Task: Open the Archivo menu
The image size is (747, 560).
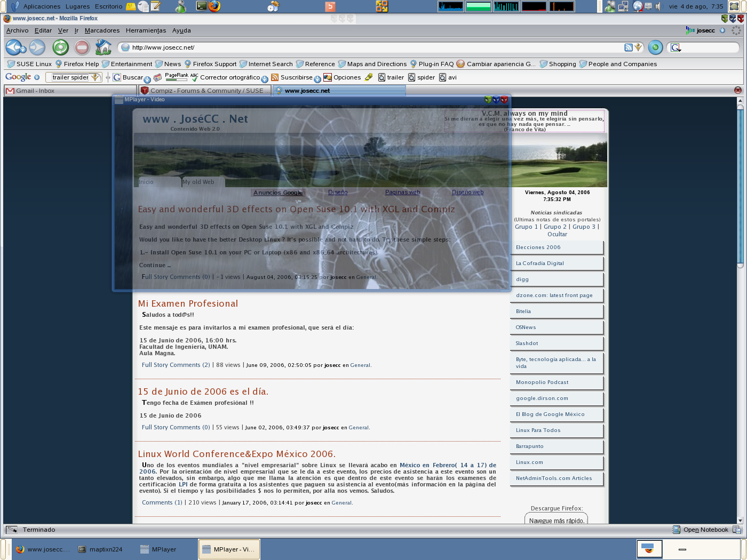Action: click(17, 30)
